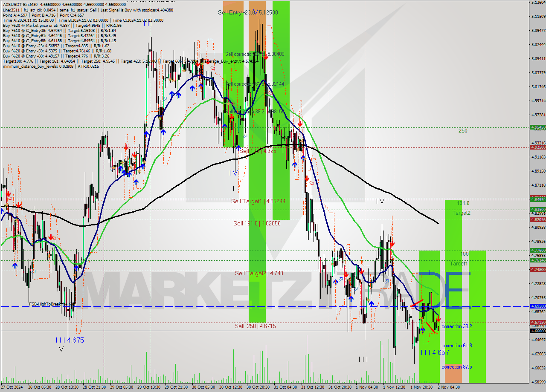Click the '1 Nov 12:30' time axis label
Viewport: 546px width, 392px height.
[394, 387]
